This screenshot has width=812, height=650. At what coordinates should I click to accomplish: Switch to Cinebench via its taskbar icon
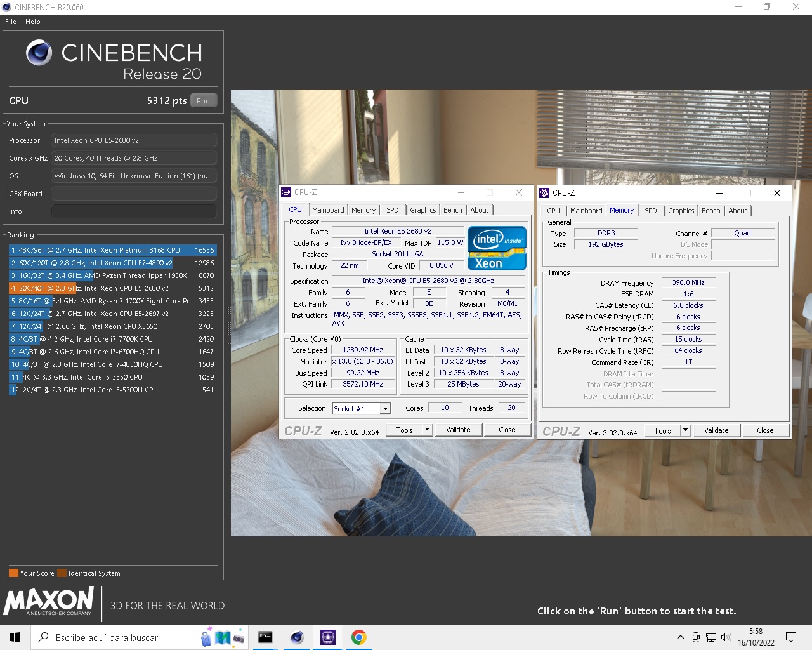click(296, 637)
